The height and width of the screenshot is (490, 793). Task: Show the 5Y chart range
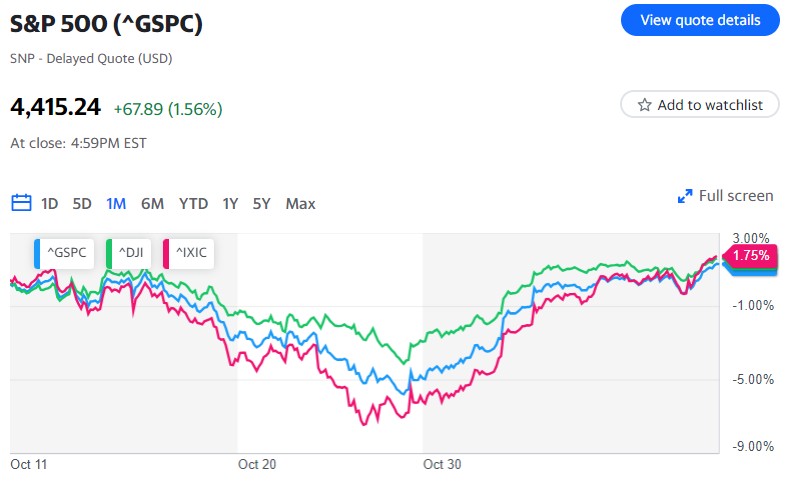262,203
